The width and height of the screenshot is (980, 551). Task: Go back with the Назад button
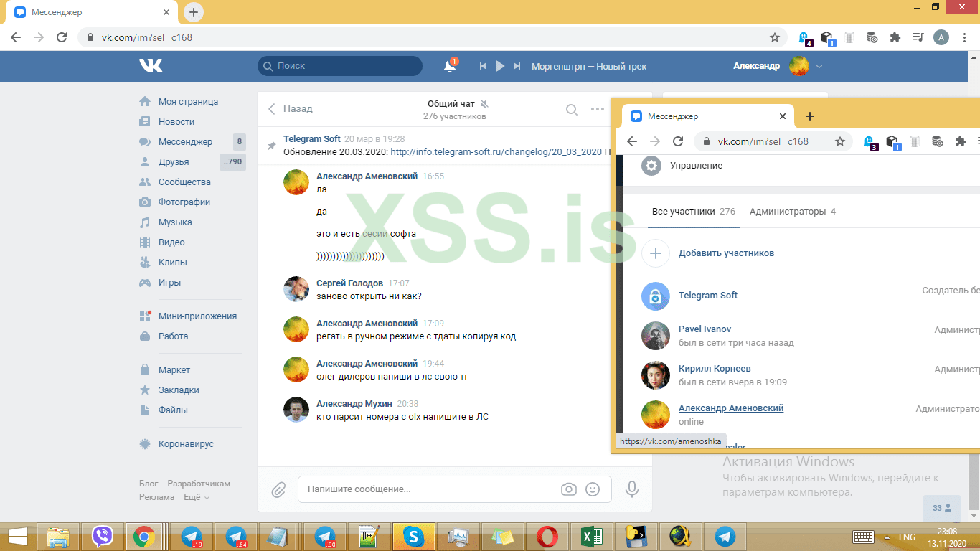[290, 109]
